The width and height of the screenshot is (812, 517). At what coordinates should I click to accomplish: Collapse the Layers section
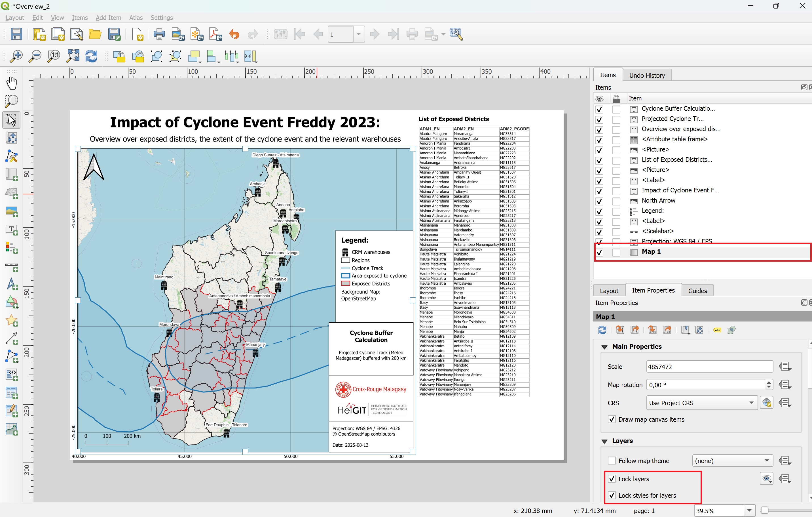tap(604, 441)
